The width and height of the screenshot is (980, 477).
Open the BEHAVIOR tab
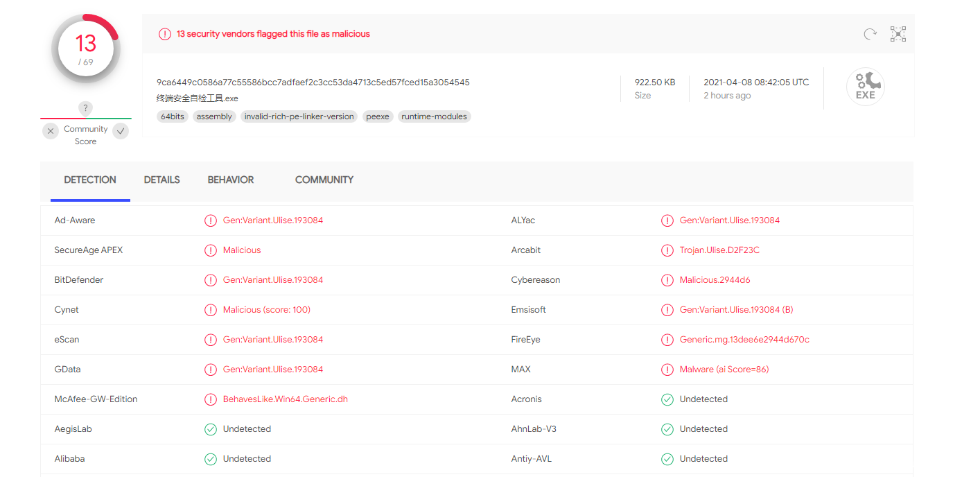(x=231, y=180)
